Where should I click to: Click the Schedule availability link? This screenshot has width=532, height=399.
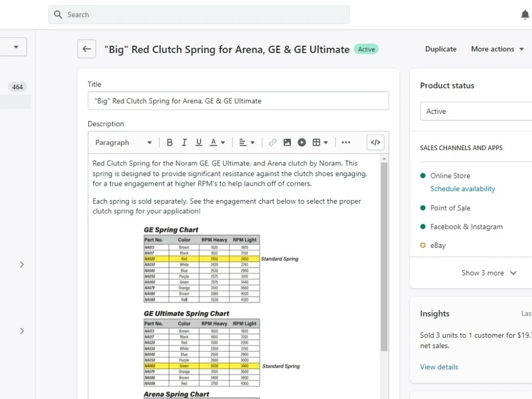point(462,189)
